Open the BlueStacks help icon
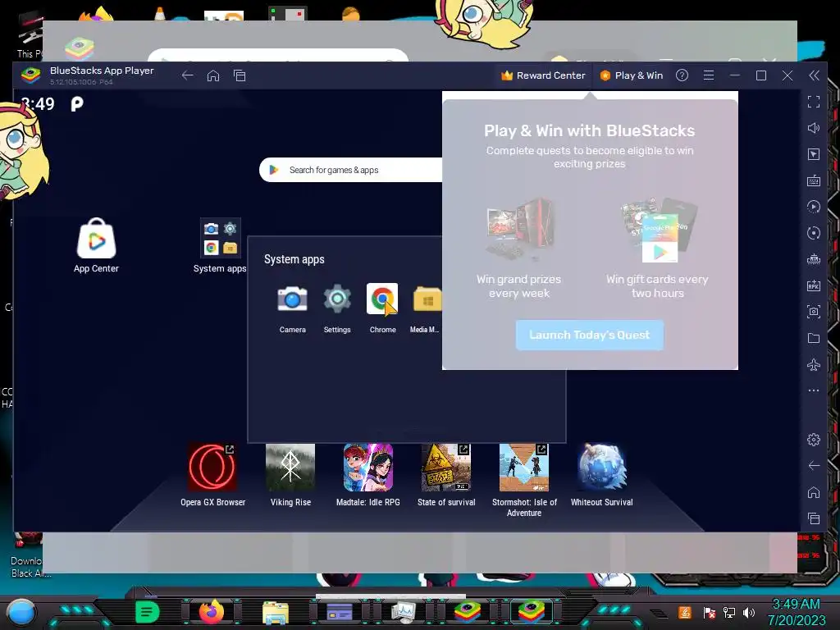Screen dimensions: 840x630 [682, 75]
